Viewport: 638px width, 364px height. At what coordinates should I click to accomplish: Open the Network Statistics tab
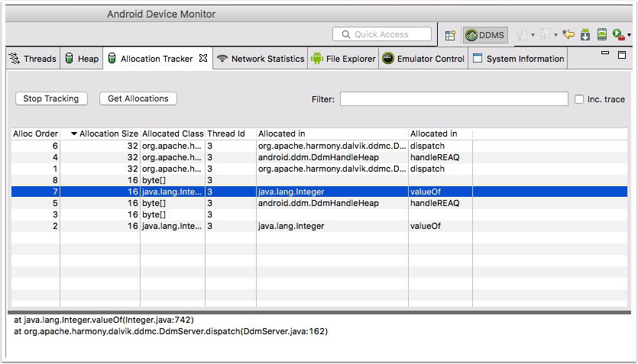261,59
